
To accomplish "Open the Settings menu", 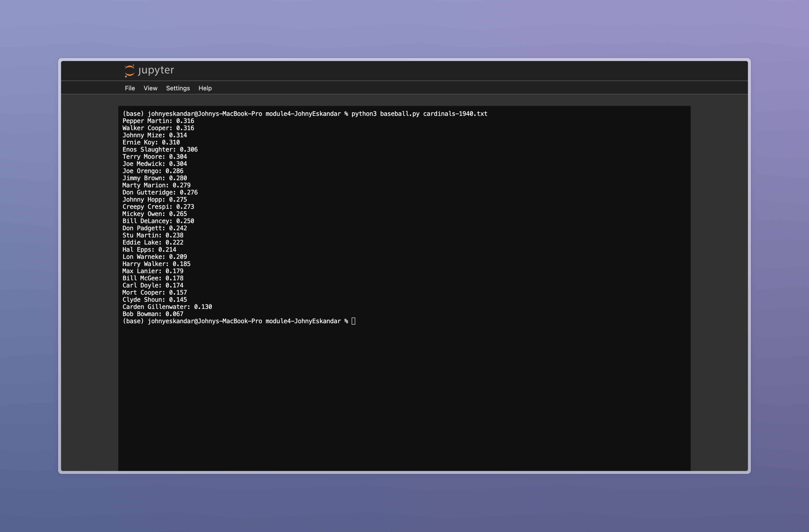I will pos(178,88).
